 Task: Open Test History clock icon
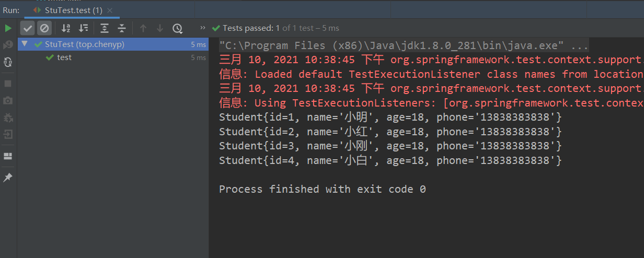click(x=178, y=28)
